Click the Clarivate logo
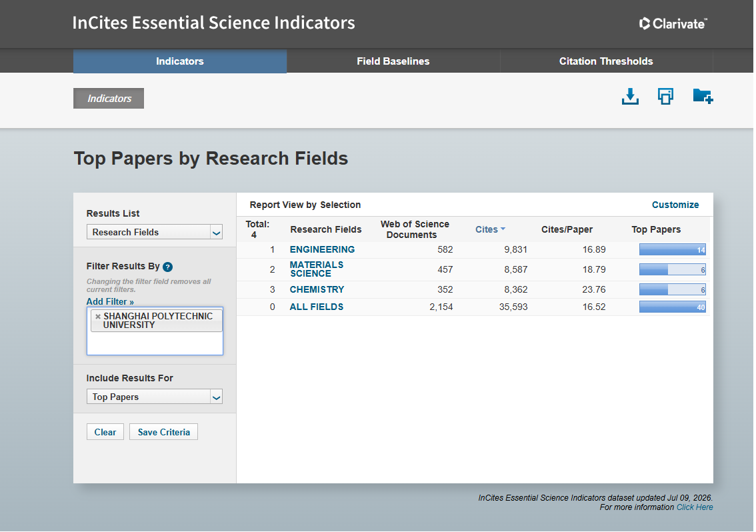 click(673, 23)
